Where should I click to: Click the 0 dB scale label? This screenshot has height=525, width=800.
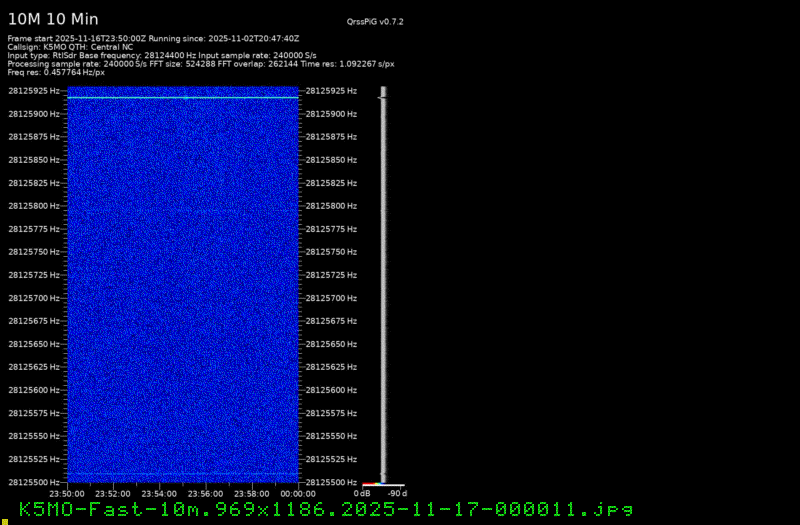tap(362, 493)
